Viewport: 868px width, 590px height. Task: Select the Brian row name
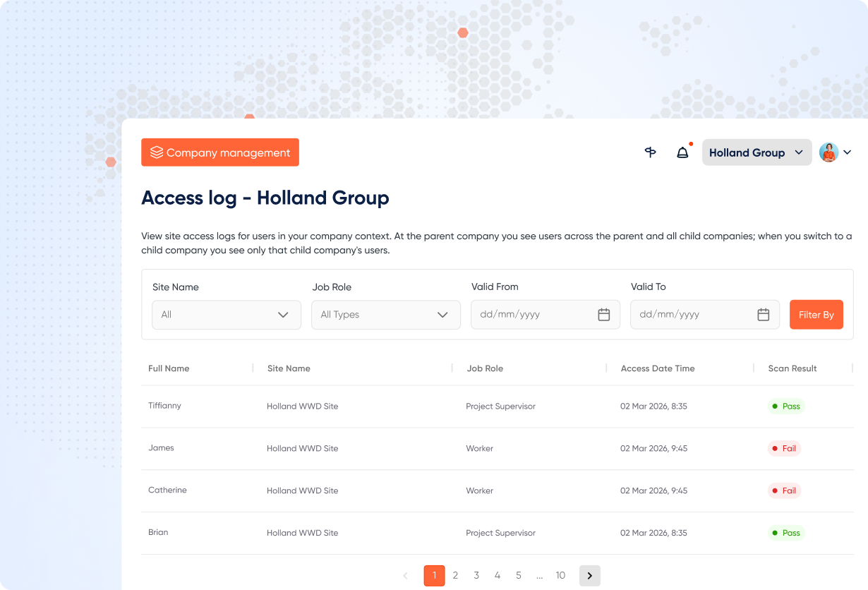pos(158,533)
